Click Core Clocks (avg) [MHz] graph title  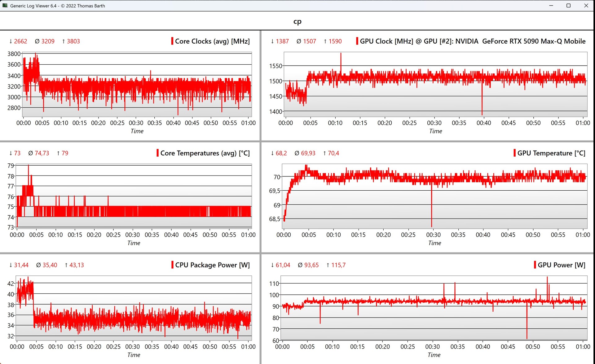212,41
